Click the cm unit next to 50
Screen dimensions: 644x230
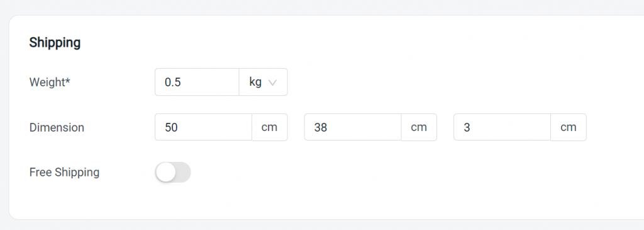pyautogui.click(x=269, y=127)
